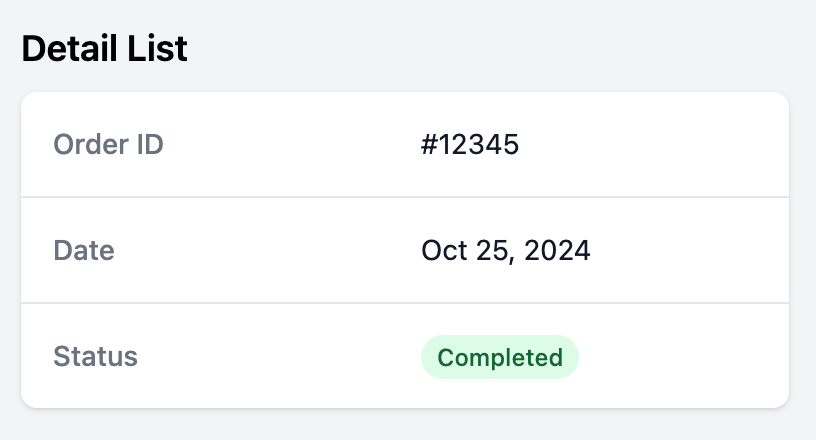Image resolution: width=816 pixels, height=440 pixels.
Task: Click the word Order in the first row
Action: tap(91, 144)
